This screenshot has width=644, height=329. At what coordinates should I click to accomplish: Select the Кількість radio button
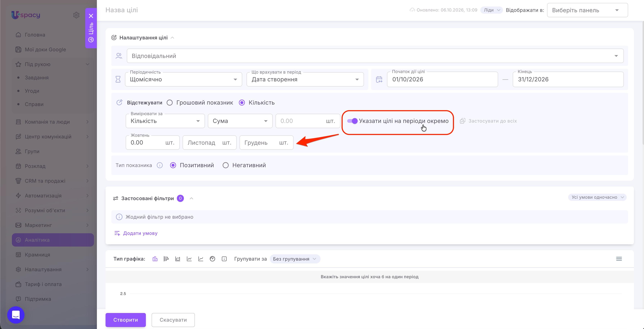pyautogui.click(x=242, y=103)
